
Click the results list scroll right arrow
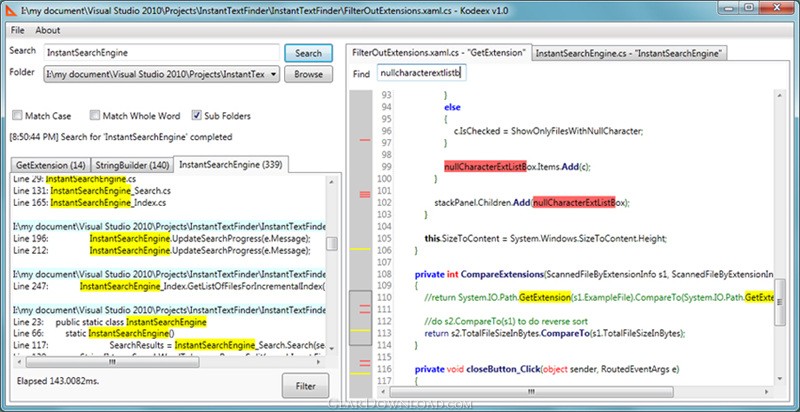[319, 362]
